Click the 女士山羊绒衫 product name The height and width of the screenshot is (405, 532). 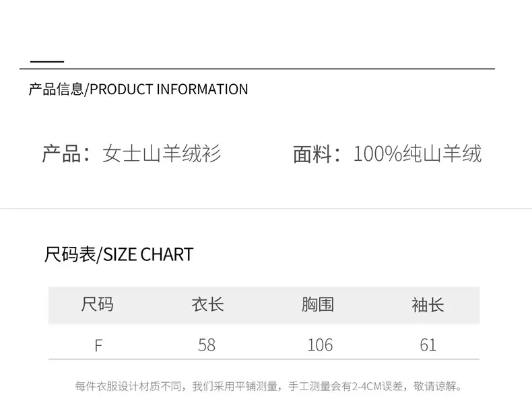tap(162, 153)
